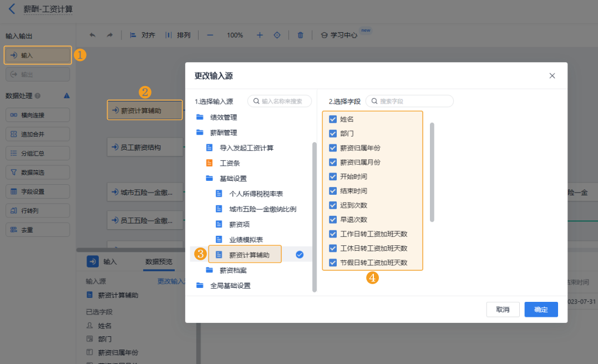
Task: Click the trash delete icon
Action: pos(301,35)
